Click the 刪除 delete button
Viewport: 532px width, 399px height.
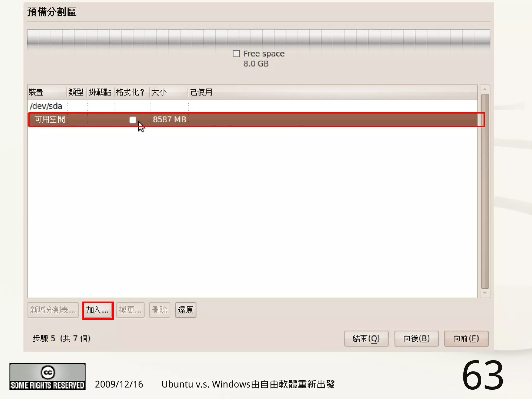[x=160, y=310]
